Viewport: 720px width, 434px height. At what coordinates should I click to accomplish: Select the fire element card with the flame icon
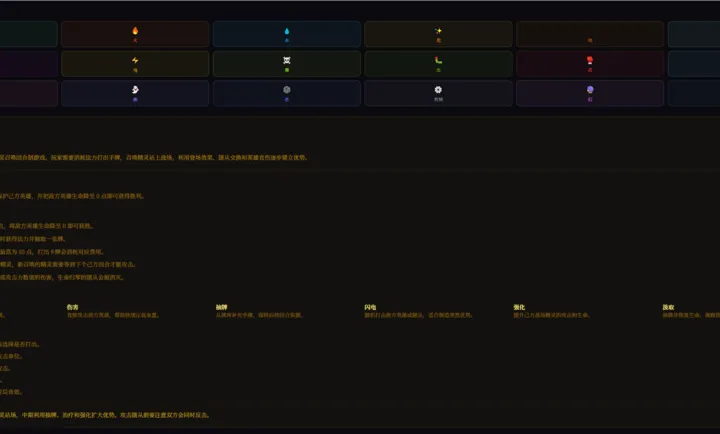click(135, 34)
